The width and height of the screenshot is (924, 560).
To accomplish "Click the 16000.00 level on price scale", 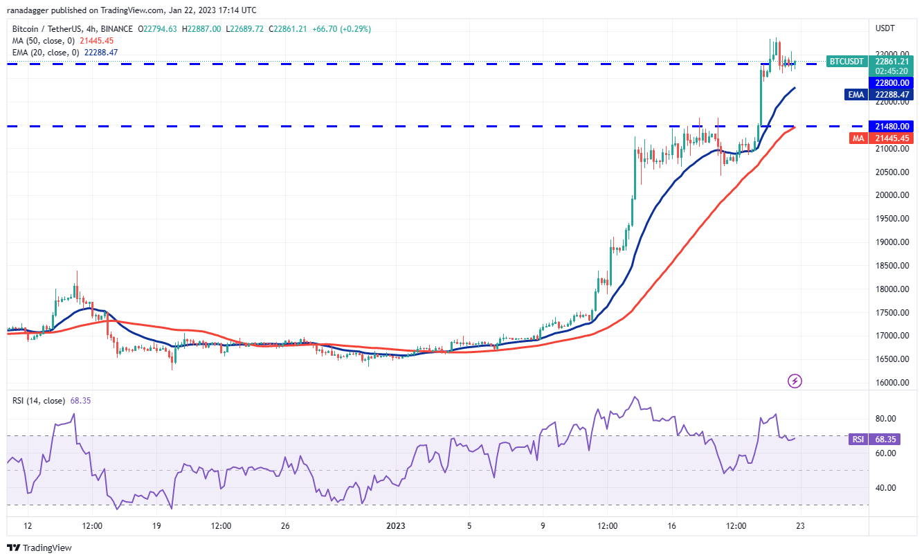I will point(889,383).
